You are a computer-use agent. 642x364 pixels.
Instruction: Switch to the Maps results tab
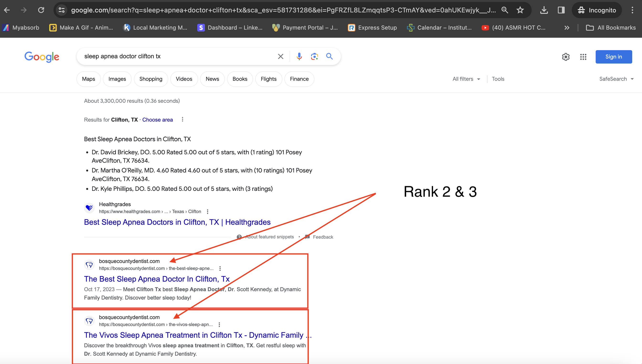89,79
